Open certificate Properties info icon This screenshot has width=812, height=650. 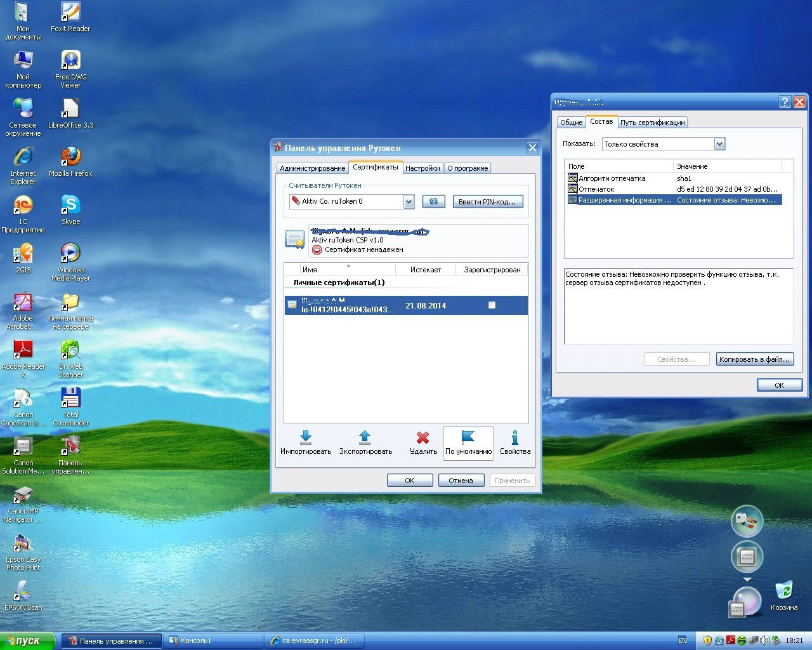[x=514, y=437]
